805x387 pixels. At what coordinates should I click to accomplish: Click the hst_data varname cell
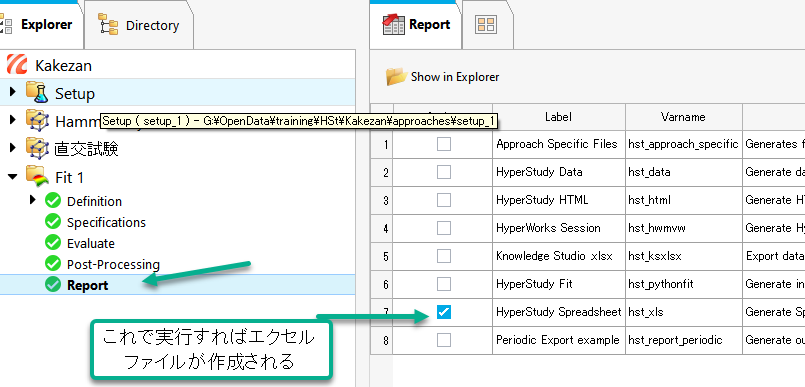(683, 172)
